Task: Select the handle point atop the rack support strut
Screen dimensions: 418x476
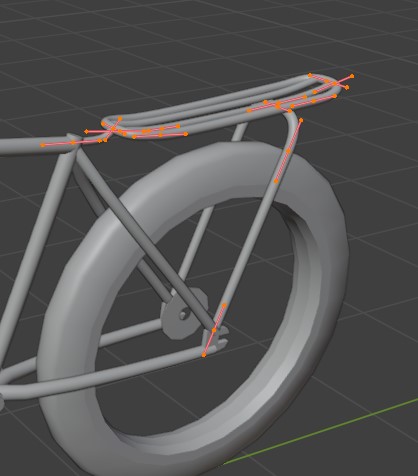Action: click(x=301, y=120)
